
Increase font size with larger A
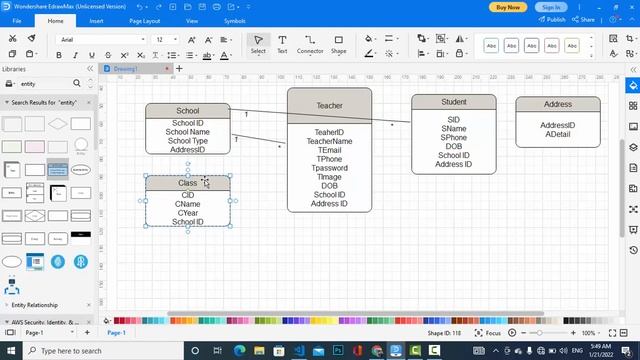[191, 40]
